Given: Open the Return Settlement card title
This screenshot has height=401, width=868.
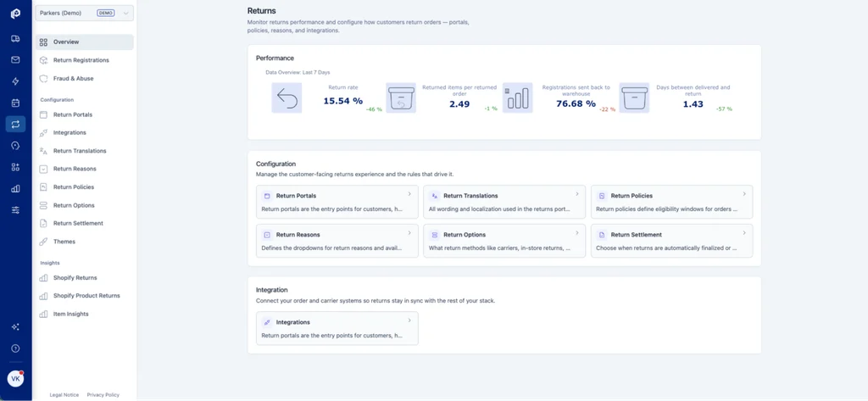Looking at the screenshot, I should click(x=636, y=235).
